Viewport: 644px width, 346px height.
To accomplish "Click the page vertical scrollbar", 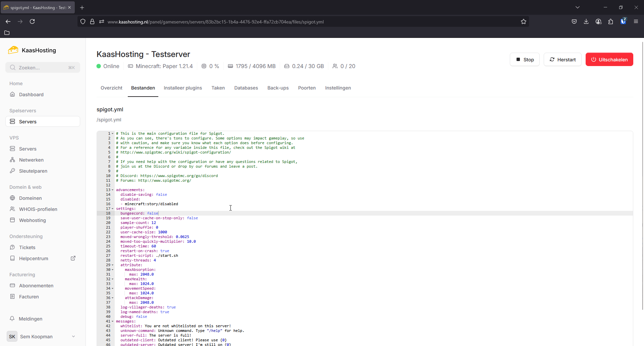I will (642, 168).
